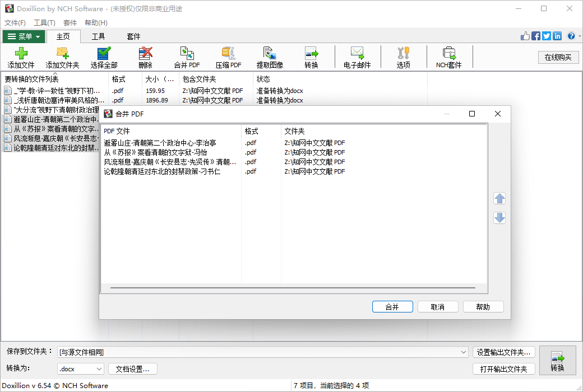Open the Merge PDF (合并 PDF) tool
The width and height of the screenshot is (583, 392).
pos(187,58)
